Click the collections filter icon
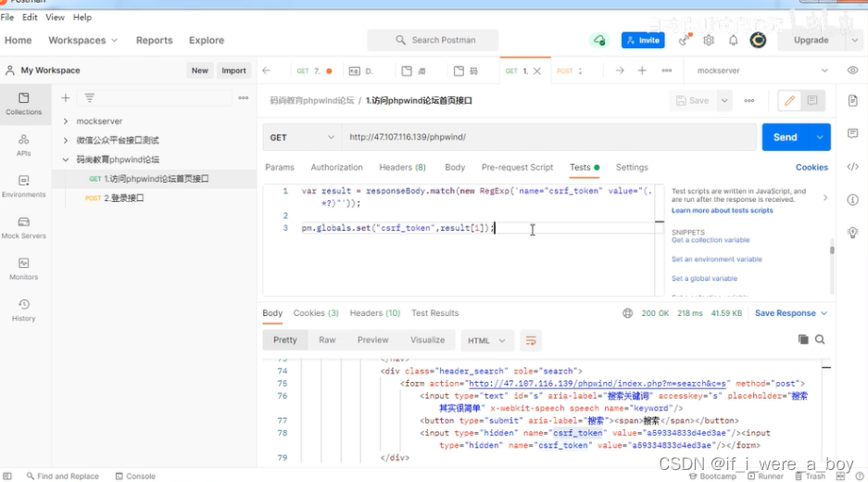The height and width of the screenshot is (482, 868). click(89, 98)
